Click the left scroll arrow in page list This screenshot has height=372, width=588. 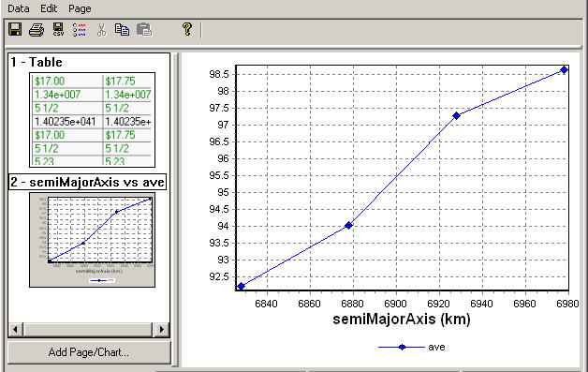[x=15, y=330]
